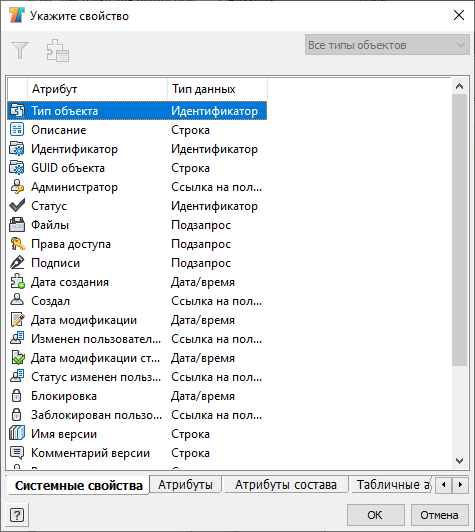Click the Файлы row icon
Screen dimensions: 475x532
point(17,225)
